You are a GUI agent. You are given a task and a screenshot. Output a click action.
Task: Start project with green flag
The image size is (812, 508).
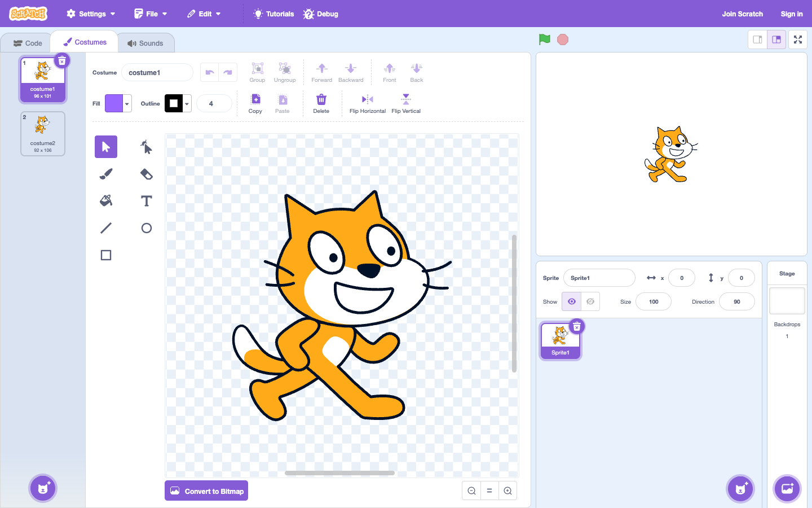(545, 40)
